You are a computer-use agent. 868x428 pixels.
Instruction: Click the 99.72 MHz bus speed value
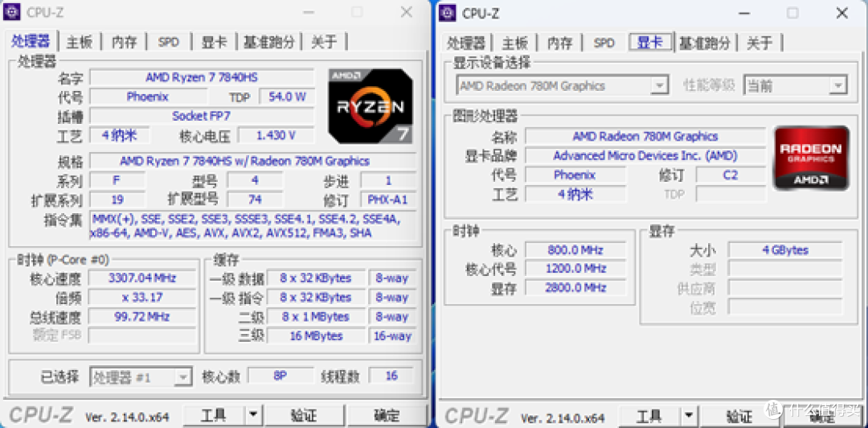pos(142,316)
